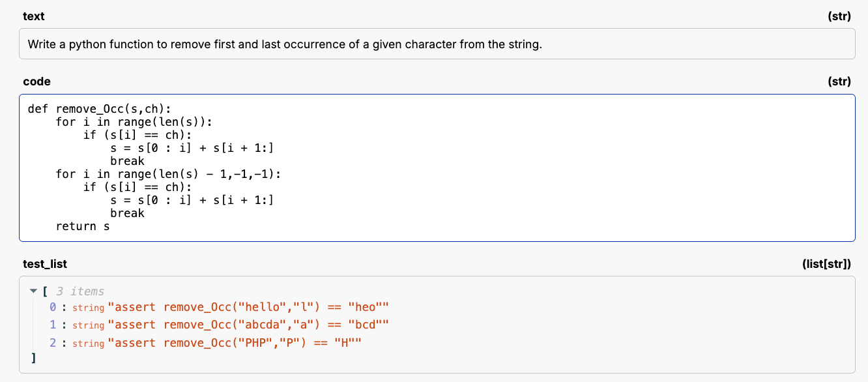
Task: Click the "code" field label
Action: coord(36,81)
